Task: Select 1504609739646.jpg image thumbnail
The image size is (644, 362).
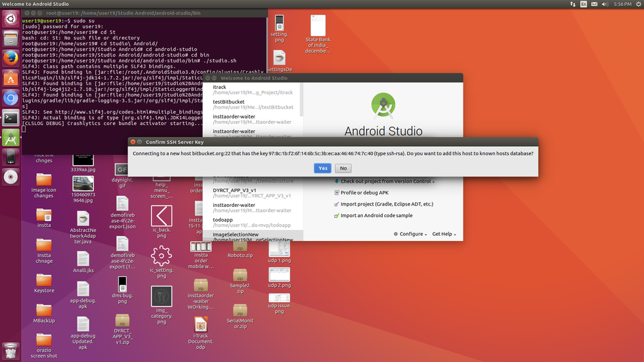Action: 83,189
